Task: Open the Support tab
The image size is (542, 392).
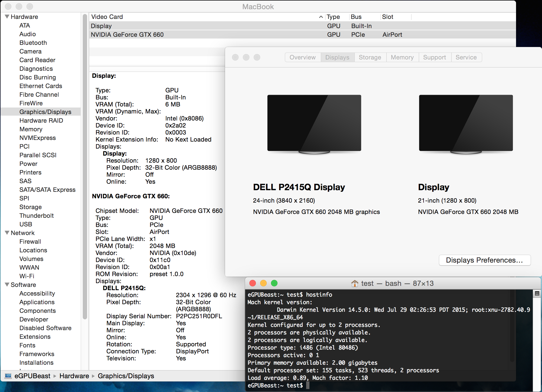Action: (435, 57)
